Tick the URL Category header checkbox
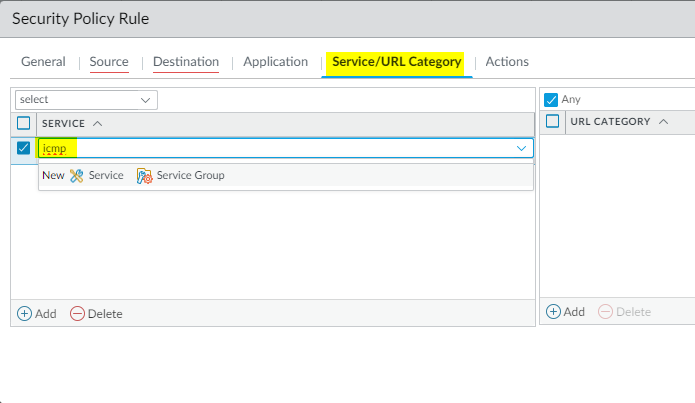 [551, 122]
